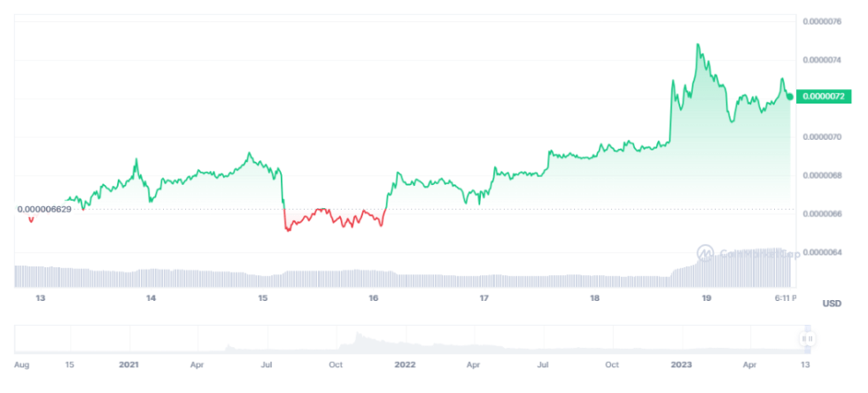Screen dimensions: 868x393
Task: Click the green current price label 0.0000072
Action: coord(822,96)
